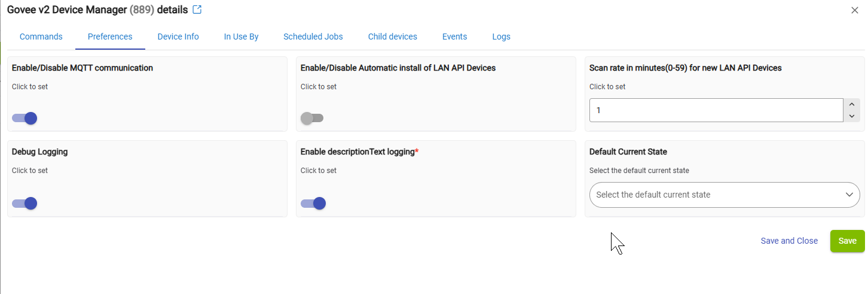
Task: Decrease the scan rate with down arrow
Action: (x=852, y=116)
